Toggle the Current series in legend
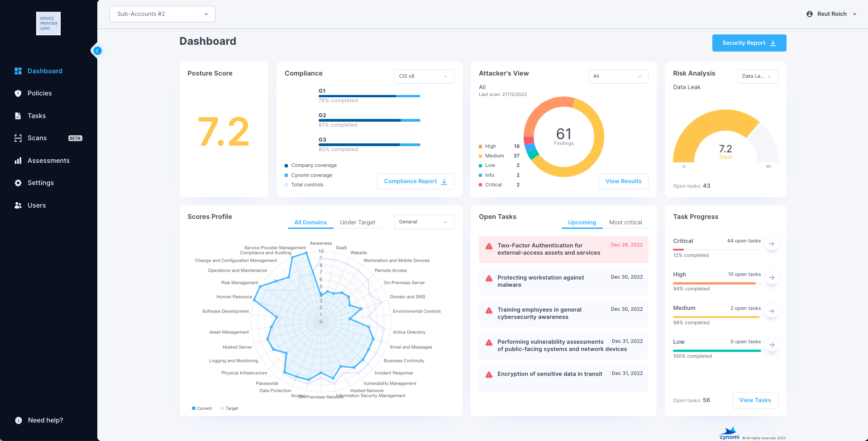This screenshot has height=441, width=868. (202, 408)
